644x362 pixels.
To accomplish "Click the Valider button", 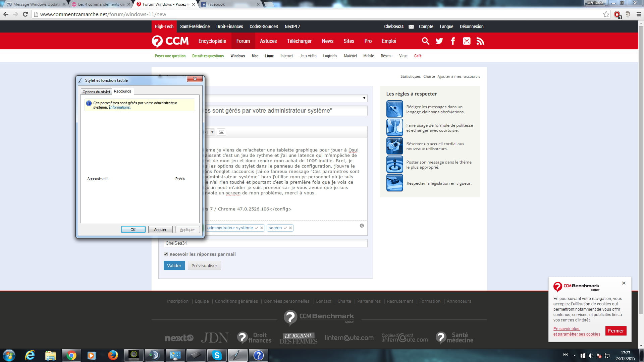I will point(174,265).
